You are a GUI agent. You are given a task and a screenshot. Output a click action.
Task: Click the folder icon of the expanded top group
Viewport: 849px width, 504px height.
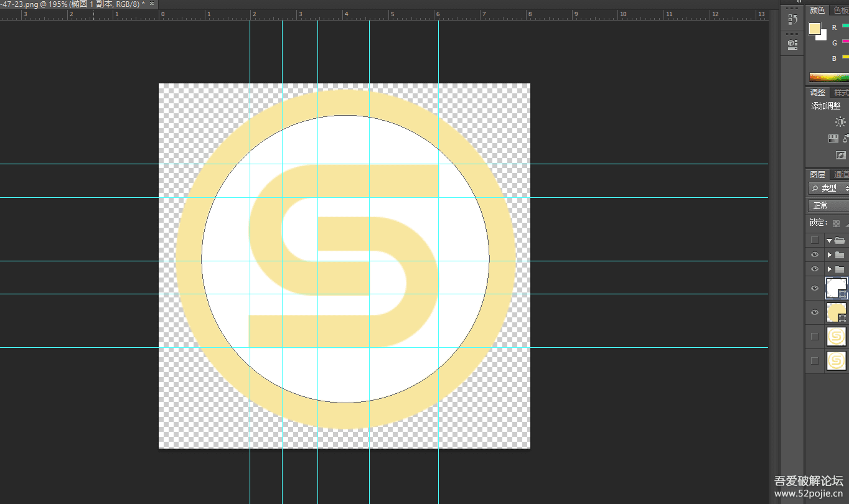[840, 240]
